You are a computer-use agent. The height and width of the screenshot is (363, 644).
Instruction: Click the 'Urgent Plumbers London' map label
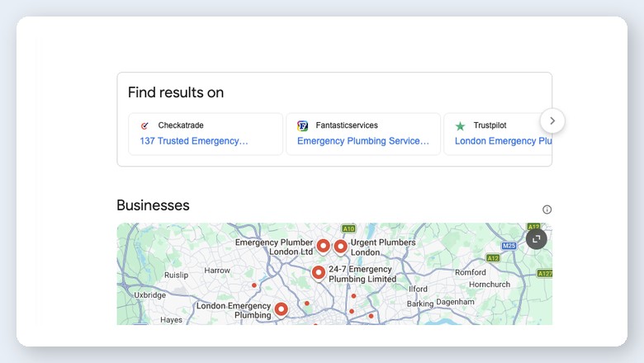(x=383, y=247)
